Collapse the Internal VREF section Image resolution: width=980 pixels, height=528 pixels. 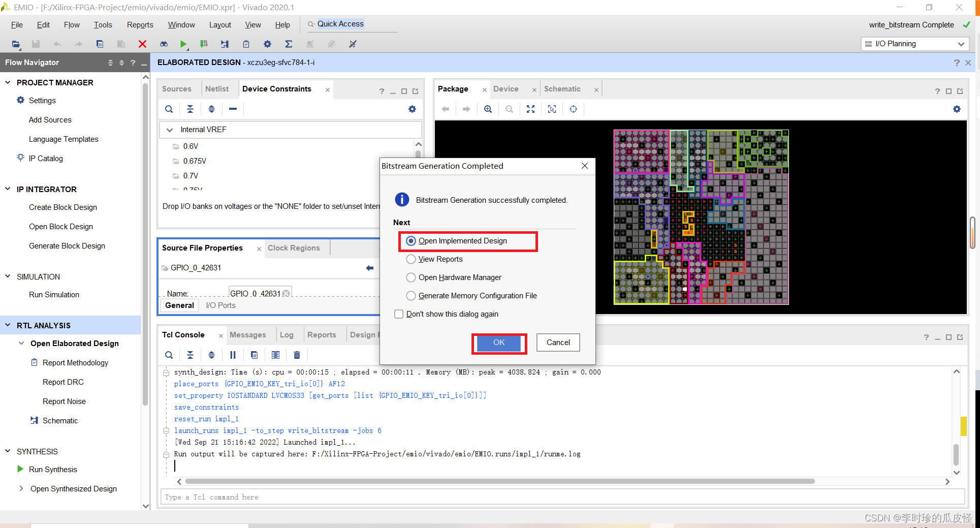click(x=169, y=130)
